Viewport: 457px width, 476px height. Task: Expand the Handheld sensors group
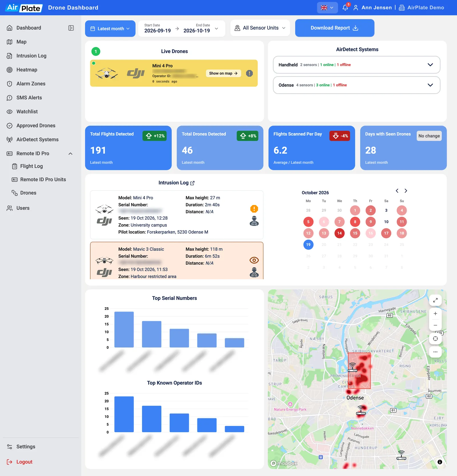tap(356, 65)
